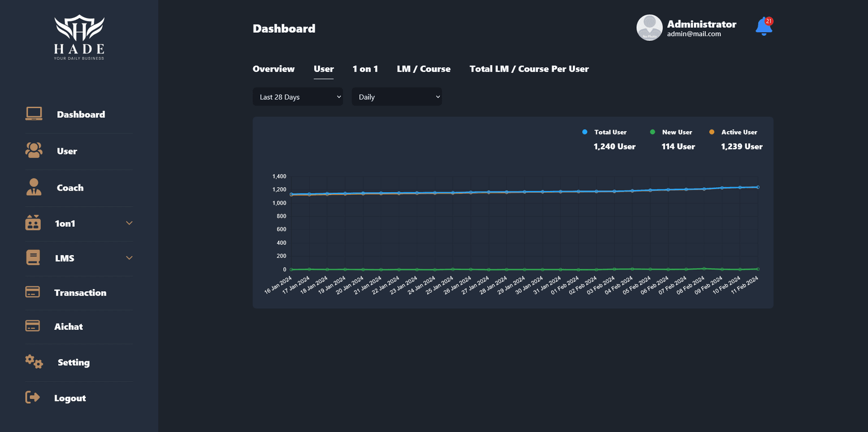The image size is (868, 432).
Task: Click the Logout option
Action: click(70, 398)
